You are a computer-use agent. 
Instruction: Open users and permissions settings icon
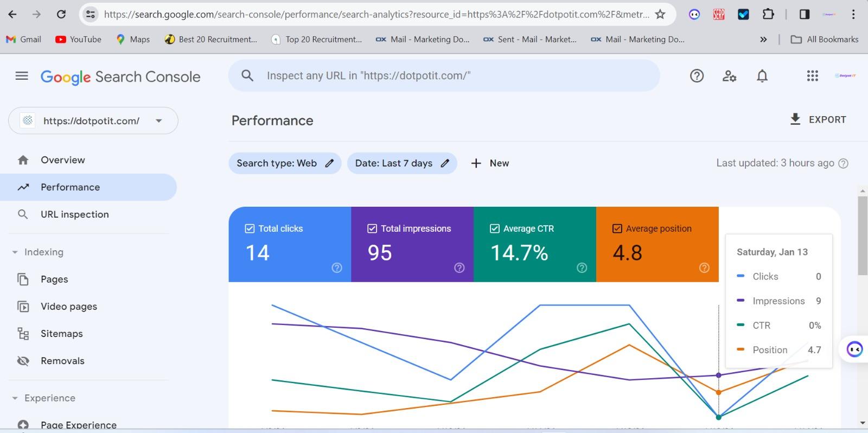click(x=729, y=76)
